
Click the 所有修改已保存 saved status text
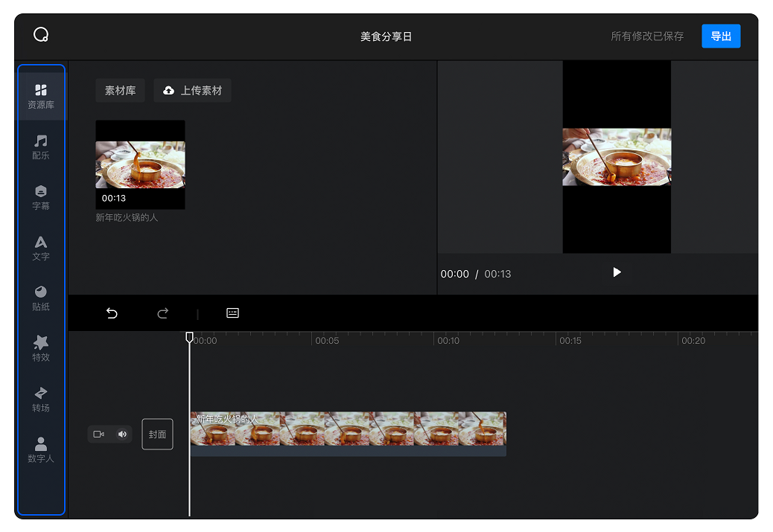[x=647, y=36]
